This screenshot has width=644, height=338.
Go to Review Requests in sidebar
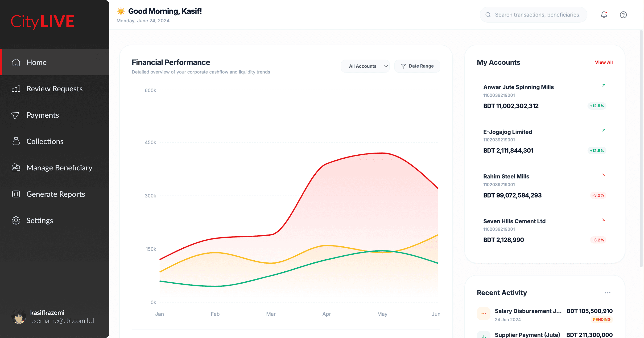click(x=54, y=89)
